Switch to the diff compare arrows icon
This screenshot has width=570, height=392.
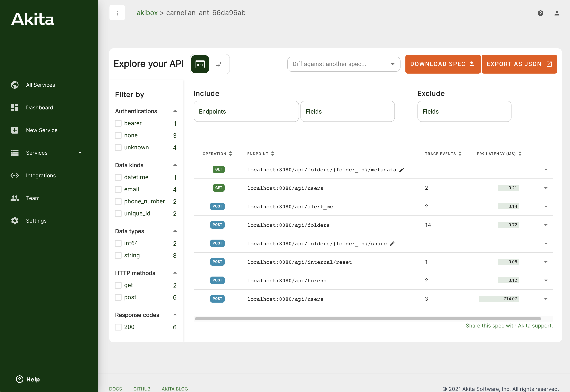[219, 64]
